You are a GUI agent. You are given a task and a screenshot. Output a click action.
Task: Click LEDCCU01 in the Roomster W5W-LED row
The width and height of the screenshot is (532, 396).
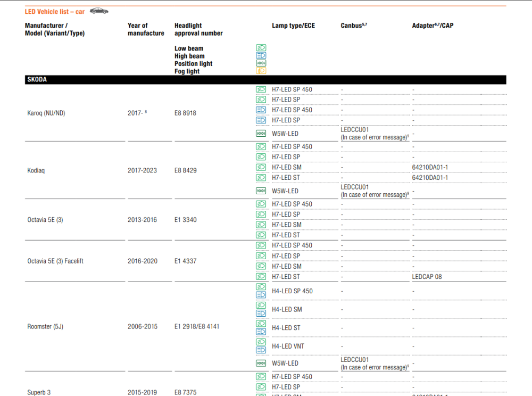tap(354, 360)
